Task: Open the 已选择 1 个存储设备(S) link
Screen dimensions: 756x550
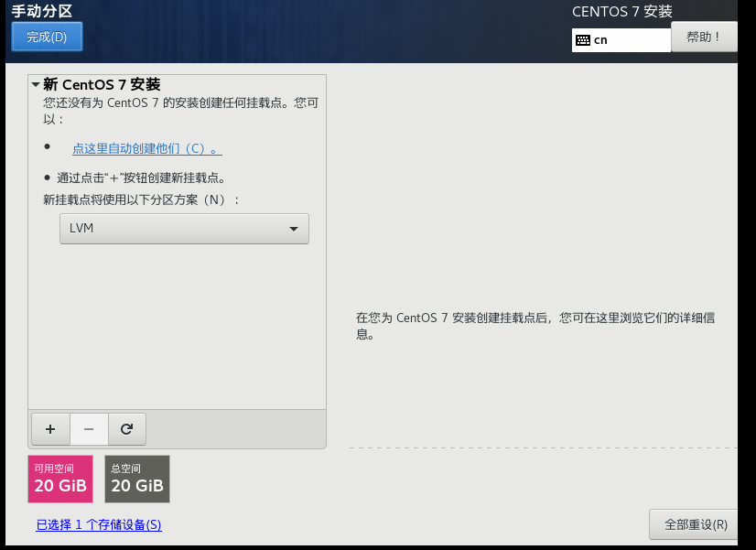Action: coord(99,524)
